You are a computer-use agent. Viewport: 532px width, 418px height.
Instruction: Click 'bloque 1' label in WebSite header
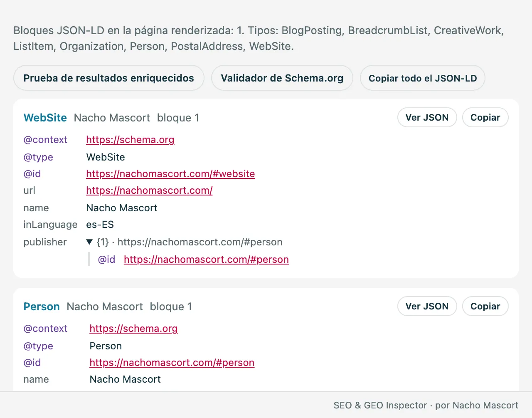click(x=178, y=118)
